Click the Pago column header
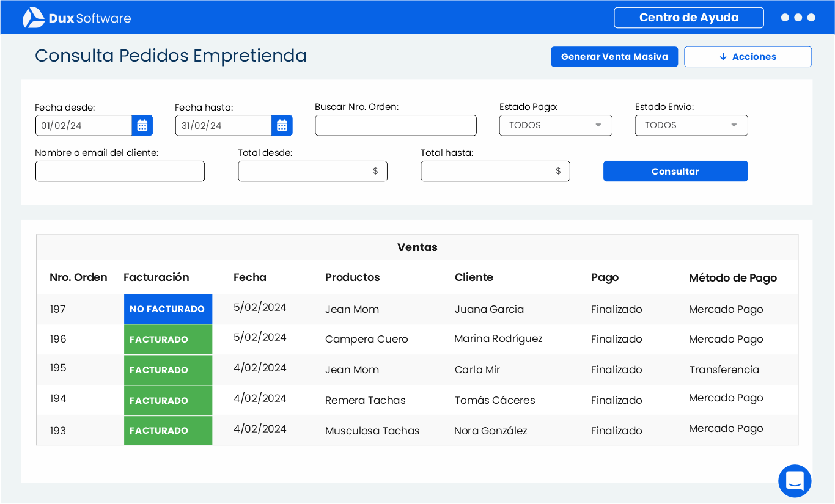Screen dimensions: 835x504 [605, 277]
